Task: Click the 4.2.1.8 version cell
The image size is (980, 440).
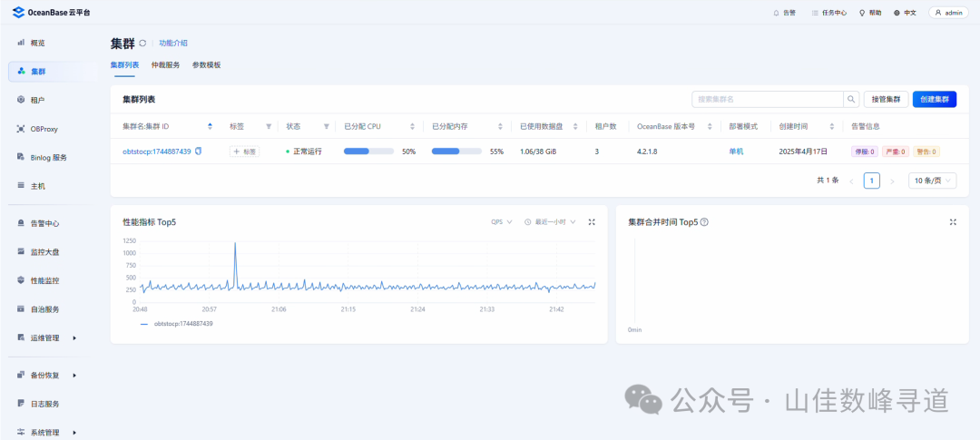Action: [x=648, y=152]
